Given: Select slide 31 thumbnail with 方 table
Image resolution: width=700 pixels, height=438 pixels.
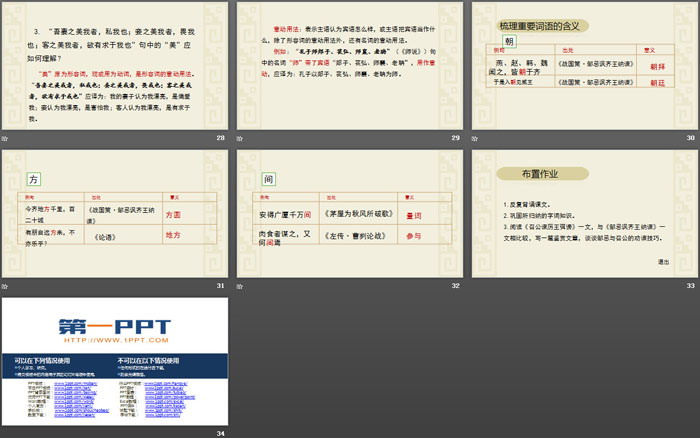Looking at the screenshot, I should (x=114, y=213).
